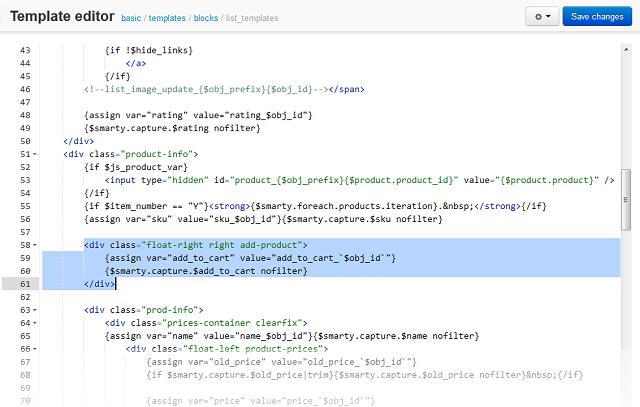Click inside the add_to_cart assign line

pyautogui.click(x=250, y=258)
